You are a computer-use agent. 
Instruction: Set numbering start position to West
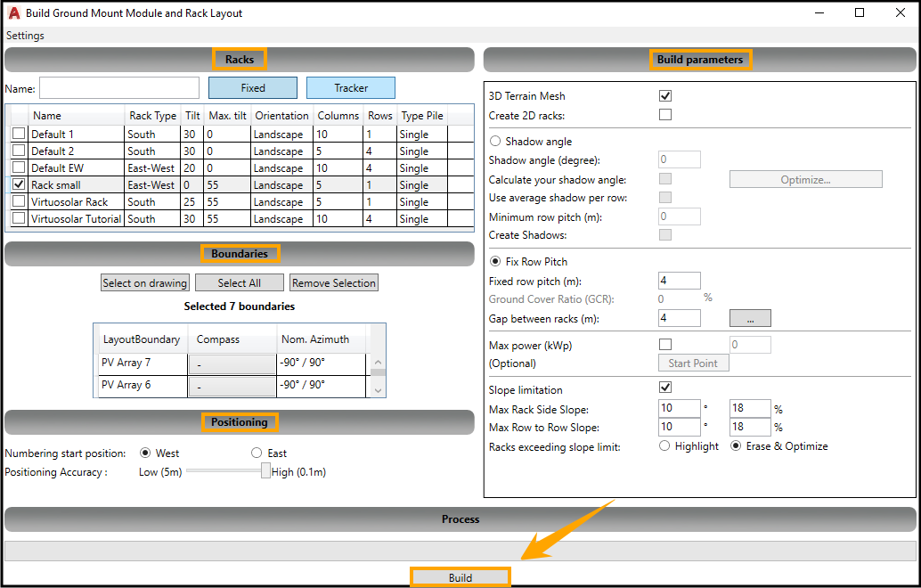click(145, 453)
